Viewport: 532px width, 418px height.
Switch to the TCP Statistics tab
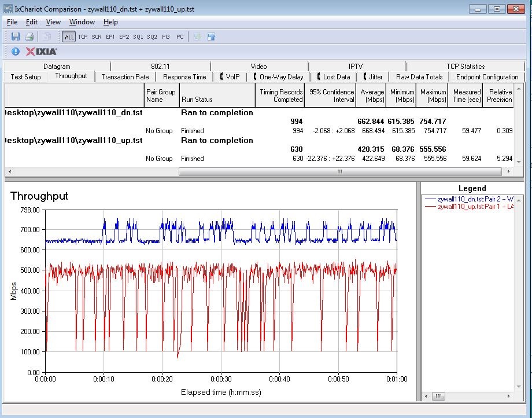coord(465,67)
